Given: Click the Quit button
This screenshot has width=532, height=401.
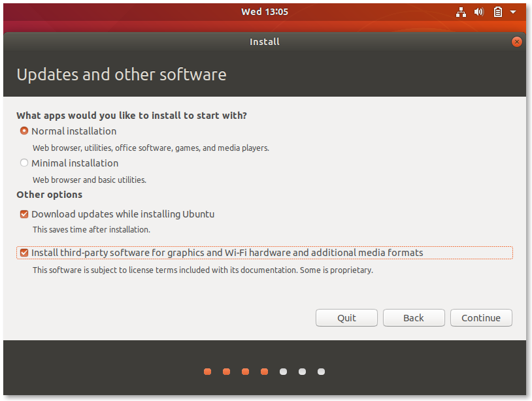Looking at the screenshot, I should coord(346,317).
